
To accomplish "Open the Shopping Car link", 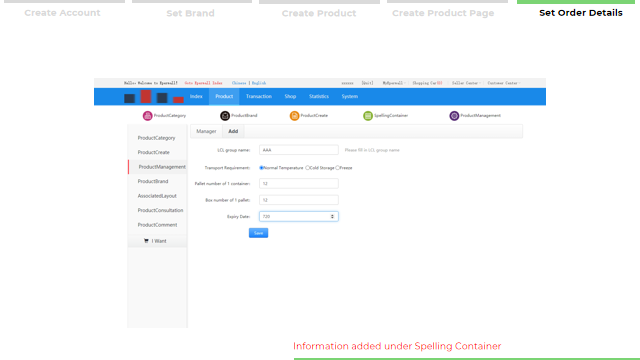I will pos(427,83).
